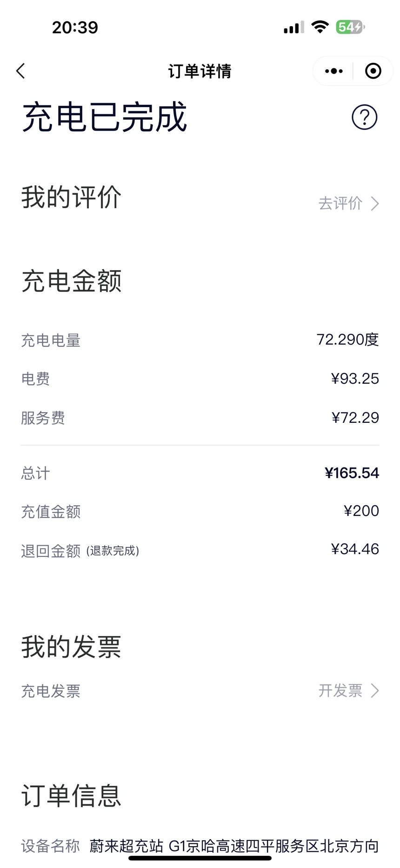Expand the chevron beside 去评价
The width and height of the screenshot is (400, 868).
[375, 203]
